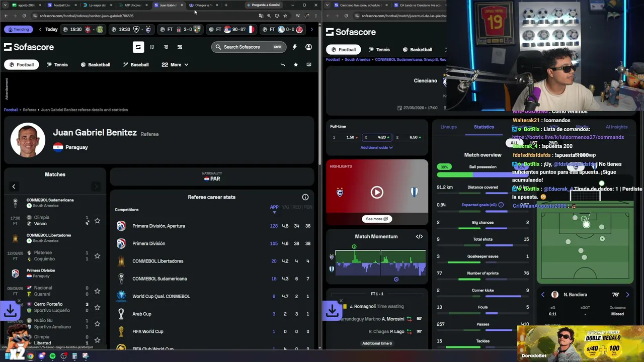The height and width of the screenshot is (362, 644).
Task: Open the embed code icon next to Match Momentum
Action: click(x=419, y=236)
